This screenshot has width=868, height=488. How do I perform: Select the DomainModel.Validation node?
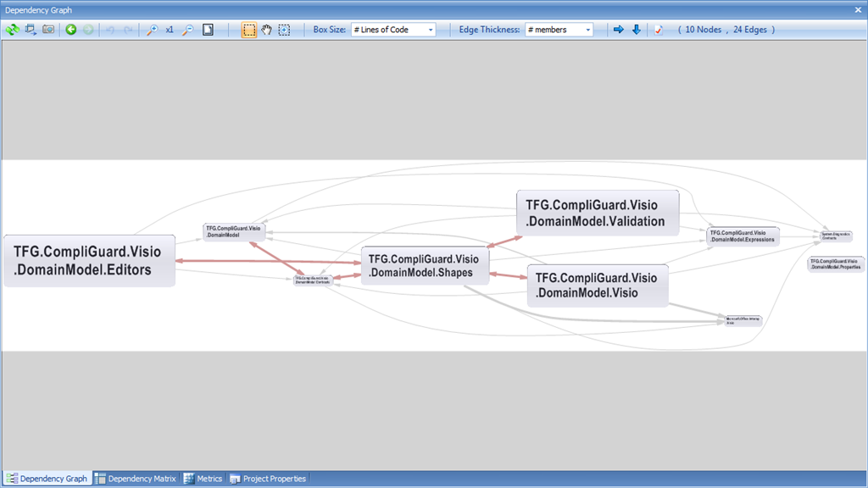click(598, 213)
